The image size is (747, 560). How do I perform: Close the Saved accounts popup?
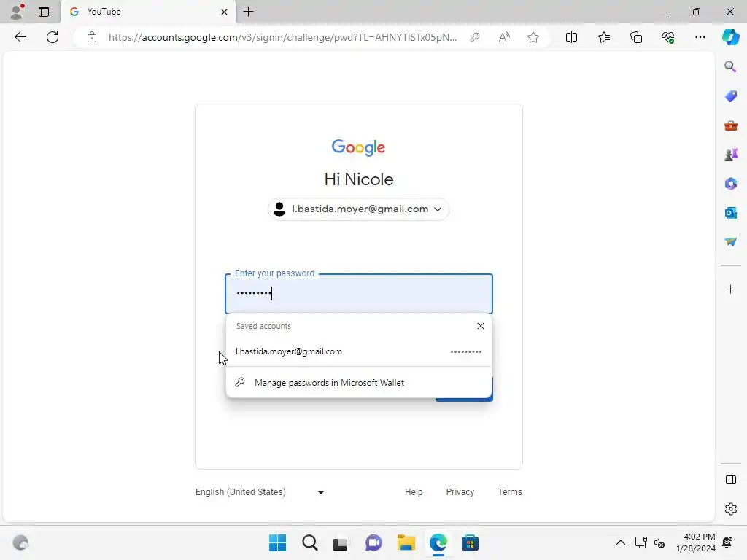pos(480,326)
